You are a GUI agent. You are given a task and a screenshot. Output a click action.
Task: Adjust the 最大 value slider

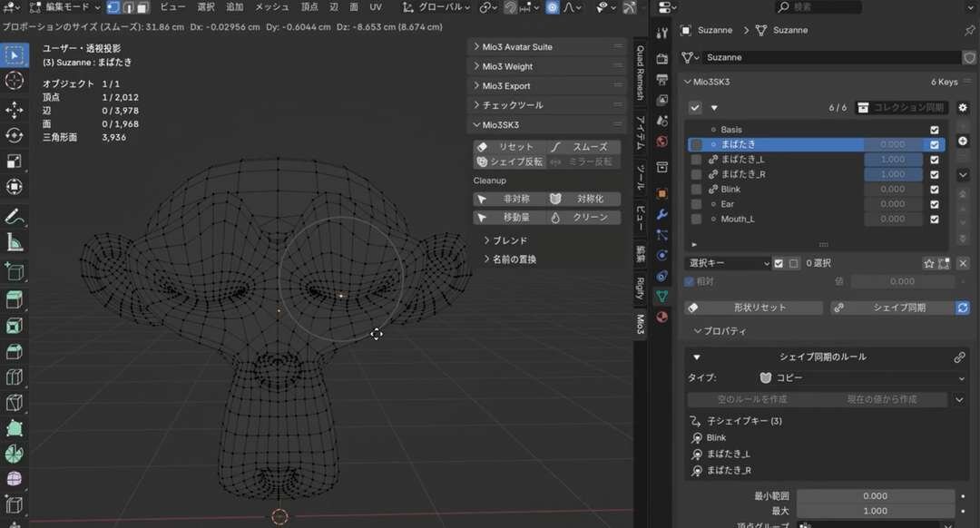click(875, 511)
